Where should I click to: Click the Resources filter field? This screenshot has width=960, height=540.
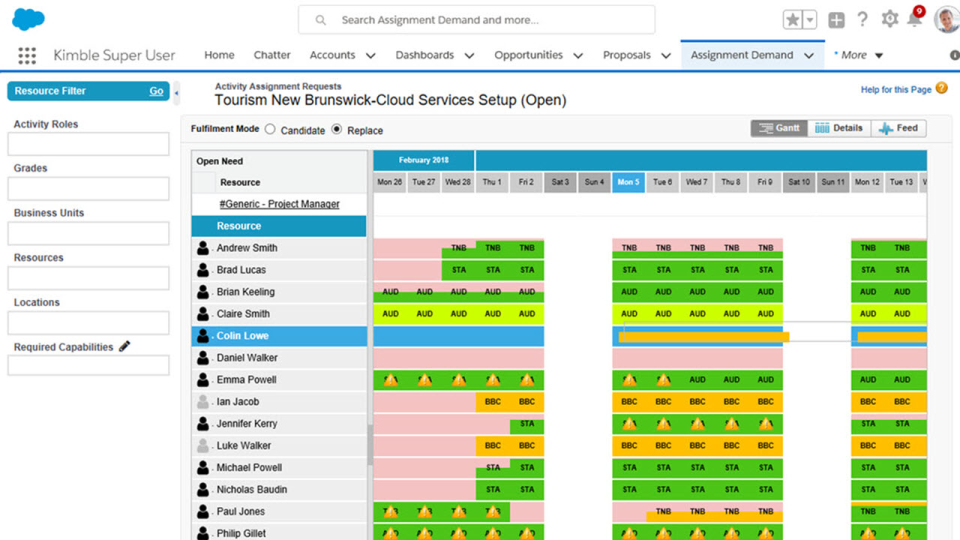(88, 278)
